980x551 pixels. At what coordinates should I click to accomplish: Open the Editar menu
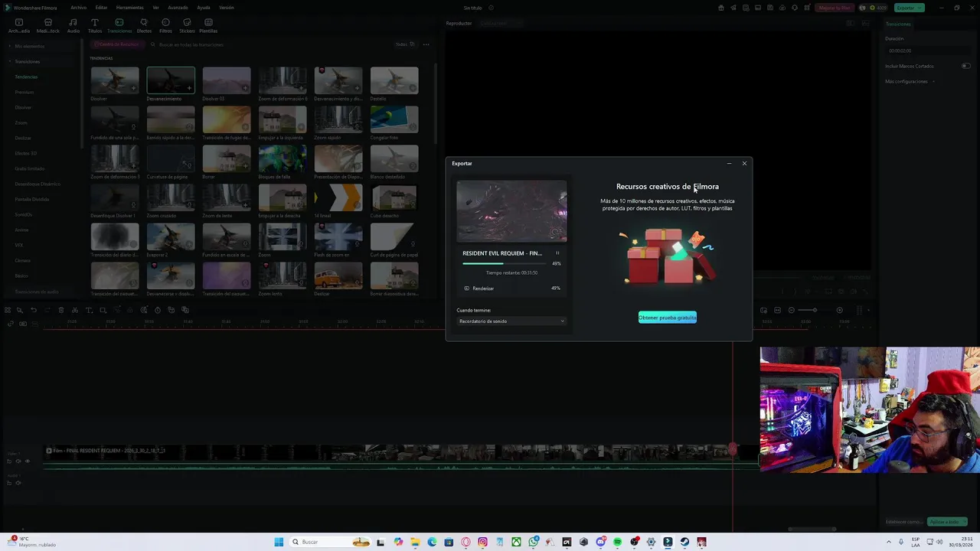pyautogui.click(x=101, y=8)
